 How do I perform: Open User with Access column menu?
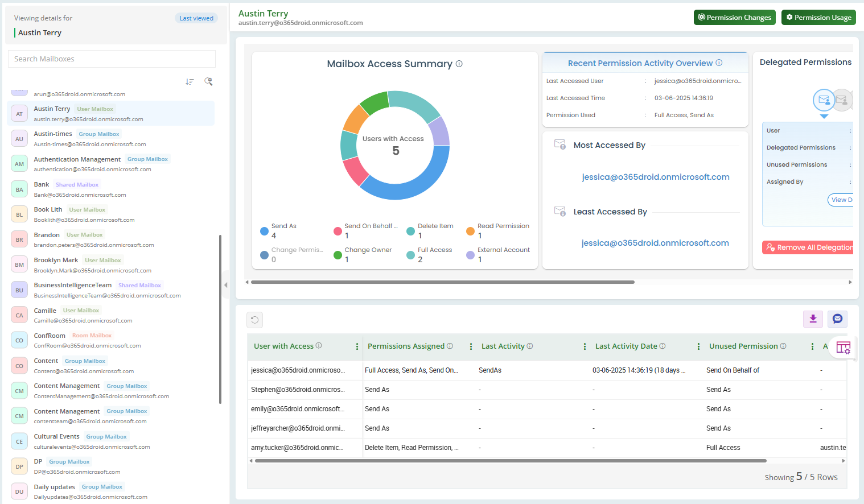(x=357, y=346)
